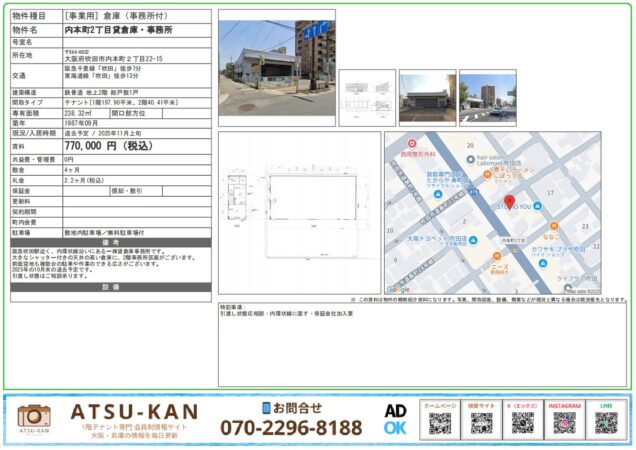
Task: Click the X (エックス) QR code
Action: click(x=522, y=423)
